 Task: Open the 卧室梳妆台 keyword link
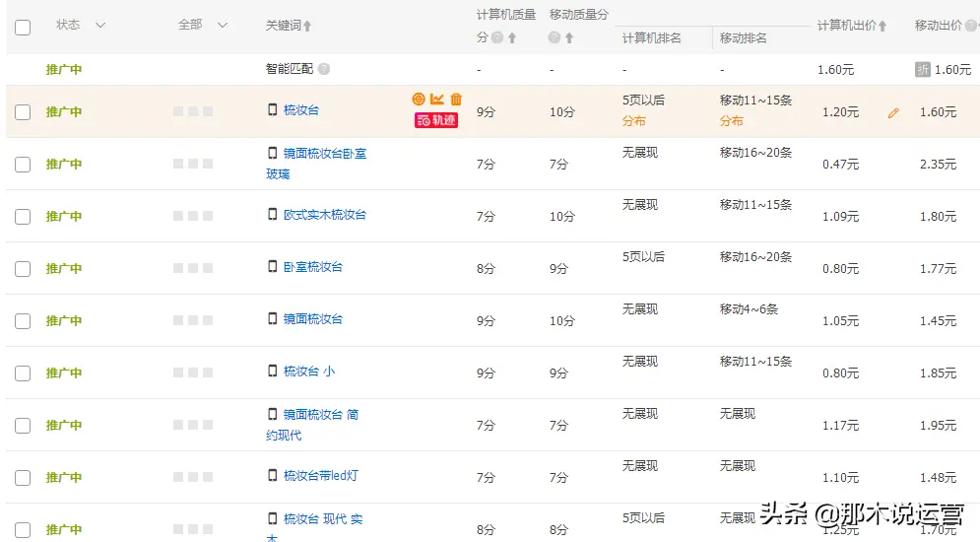click(x=312, y=267)
